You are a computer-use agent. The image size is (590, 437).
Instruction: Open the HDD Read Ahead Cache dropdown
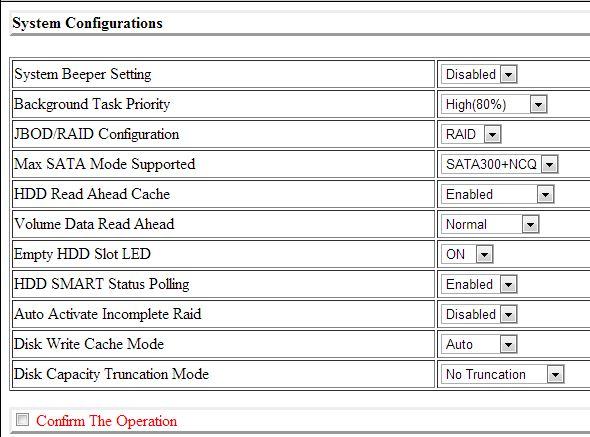point(497,194)
